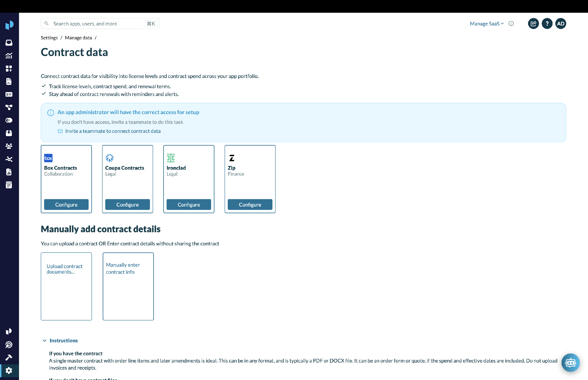This screenshot has height=380, width=588.
Task: Go to Settings breadcrumb
Action: (x=49, y=38)
